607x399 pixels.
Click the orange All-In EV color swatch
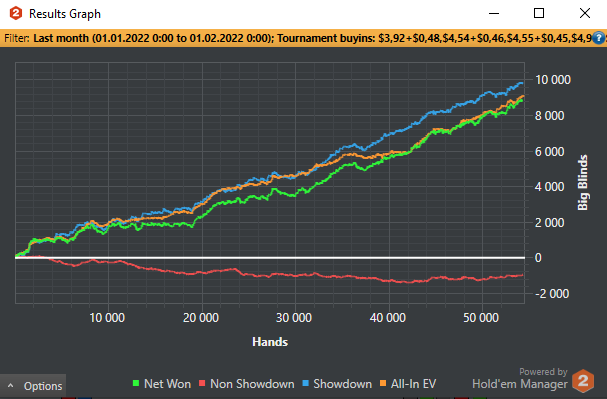[383, 384]
